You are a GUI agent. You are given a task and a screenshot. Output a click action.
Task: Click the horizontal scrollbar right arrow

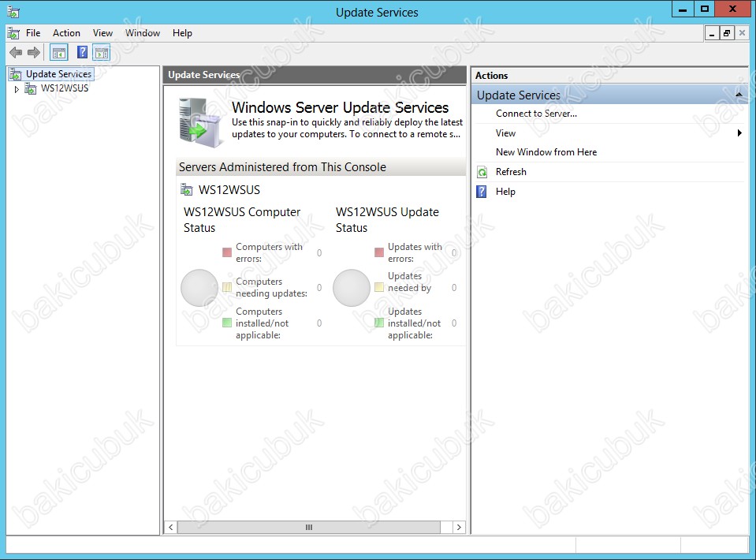pyautogui.click(x=459, y=527)
